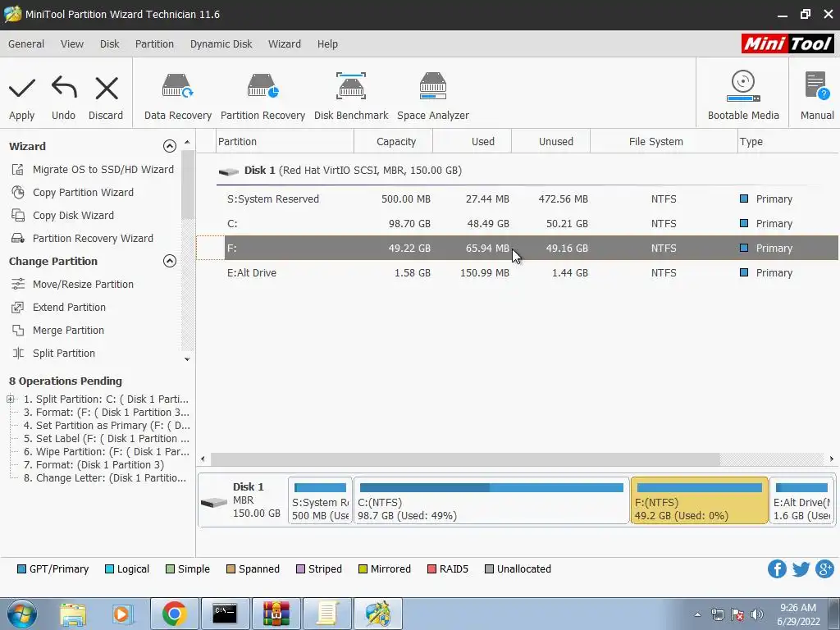
Task: Click the MiniTool logo
Action: (x=787, y=43)
